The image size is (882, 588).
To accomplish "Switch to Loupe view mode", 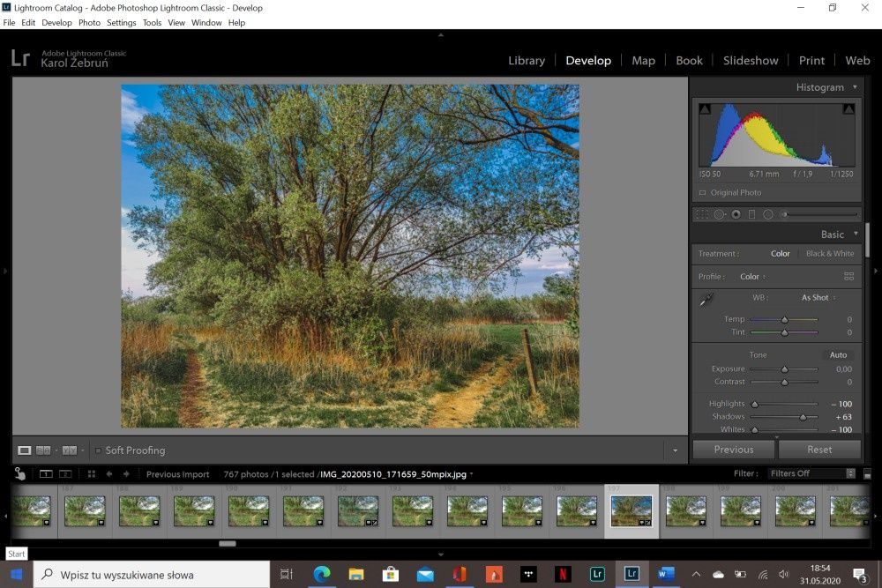I will (24, 450).
